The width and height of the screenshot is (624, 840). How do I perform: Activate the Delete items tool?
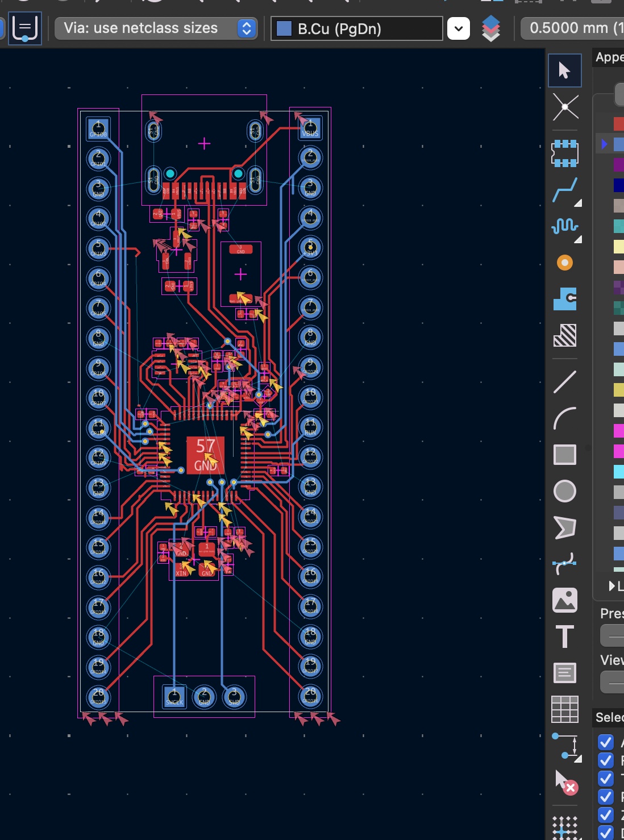pyautogui.click(x=565, y=782)
